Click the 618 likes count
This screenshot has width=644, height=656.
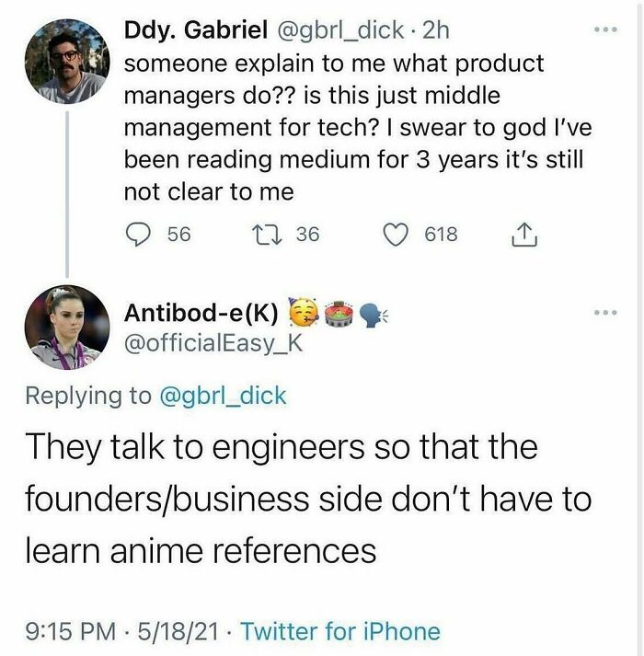click(x=441, y=235)
